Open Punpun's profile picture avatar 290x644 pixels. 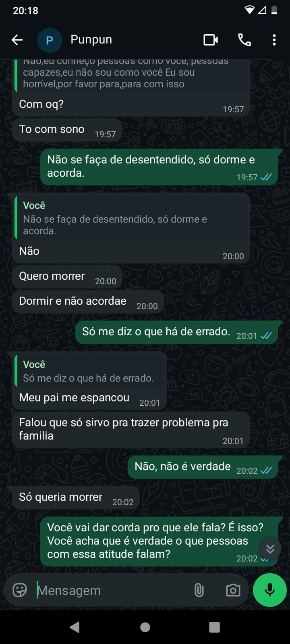tap(49, 40)
